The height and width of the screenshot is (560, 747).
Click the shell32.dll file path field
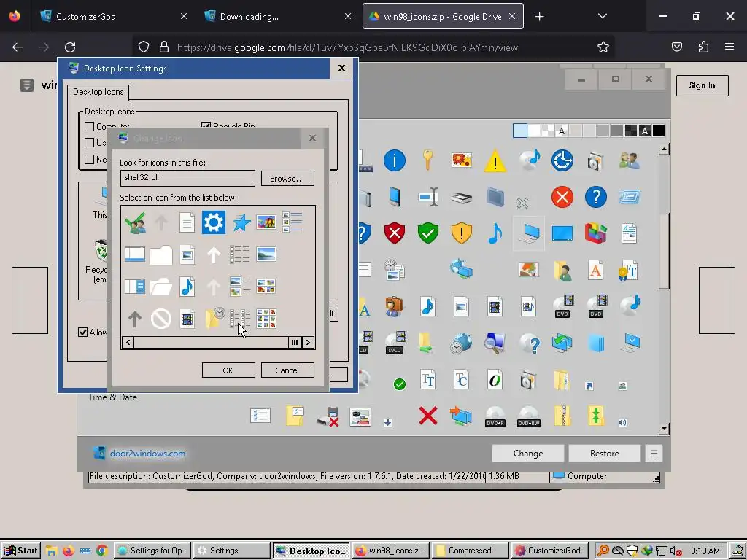coord(187,178)
